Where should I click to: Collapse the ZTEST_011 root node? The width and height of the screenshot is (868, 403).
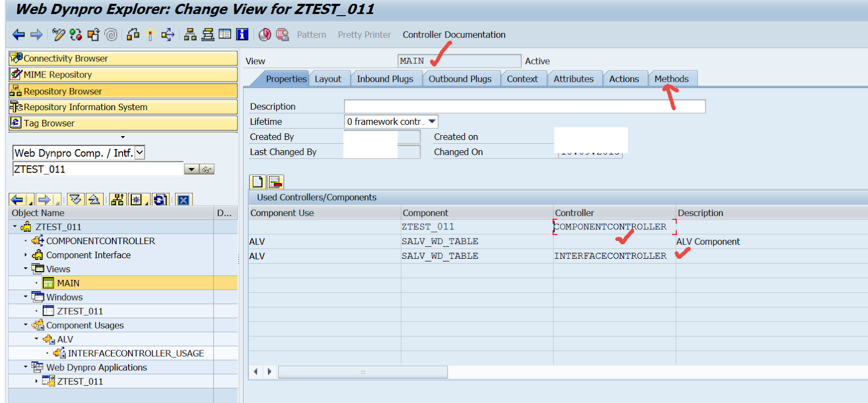pyautogui.click(x=15, y=227)
